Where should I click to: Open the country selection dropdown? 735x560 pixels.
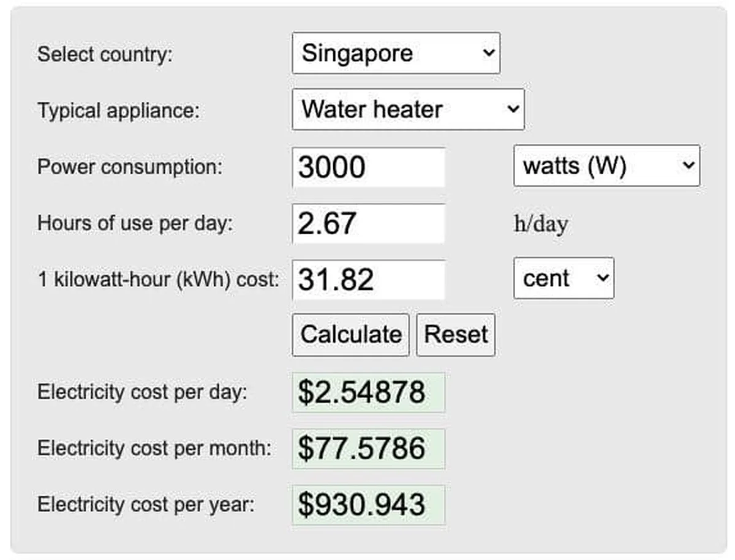[395, 53]
